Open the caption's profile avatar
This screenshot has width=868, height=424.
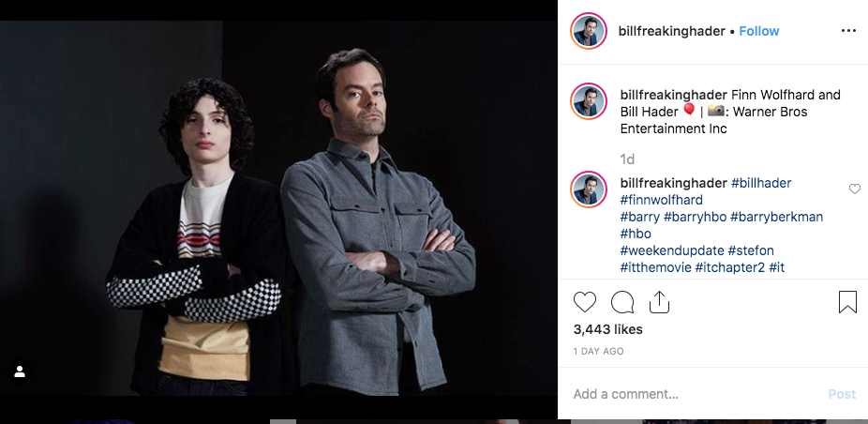coord(589,101)
